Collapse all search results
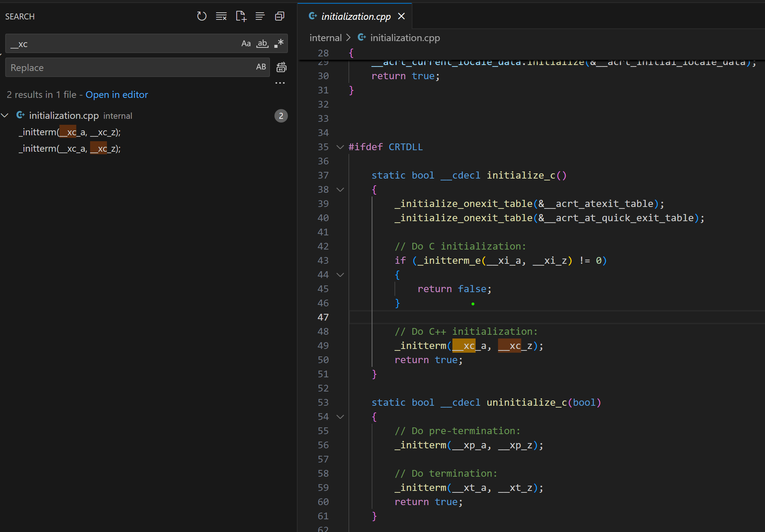765x532 pixels. [280, 16]
